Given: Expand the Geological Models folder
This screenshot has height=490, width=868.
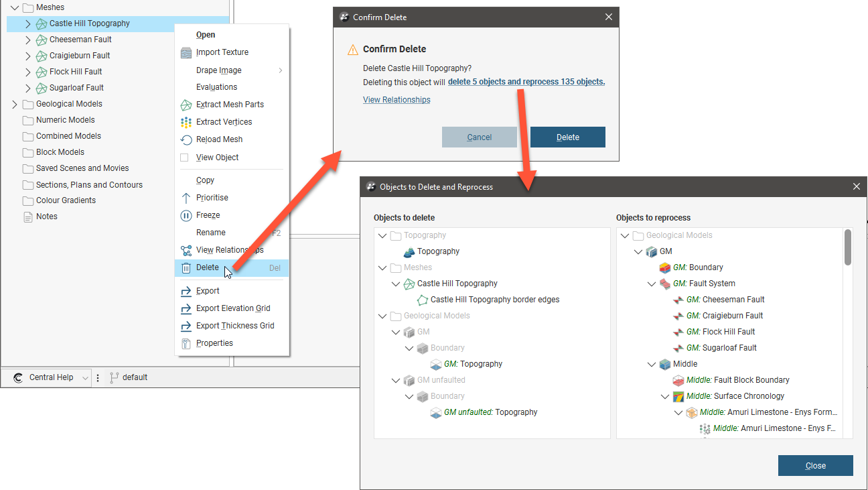Looking at the screenshot, I should point(15,104).
